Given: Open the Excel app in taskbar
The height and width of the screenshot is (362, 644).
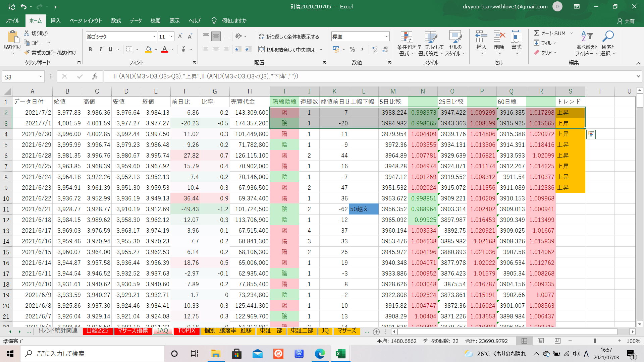Looking at the screenshot, I should 340,354.
